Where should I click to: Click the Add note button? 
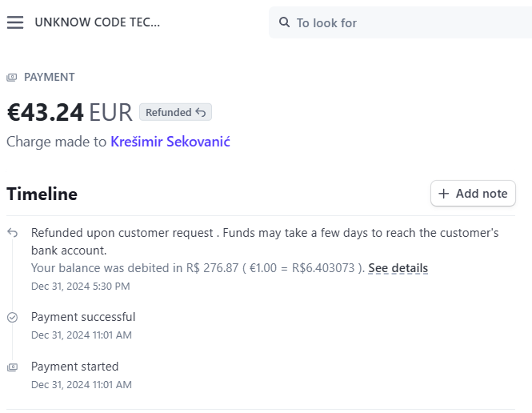click(473, 194)
